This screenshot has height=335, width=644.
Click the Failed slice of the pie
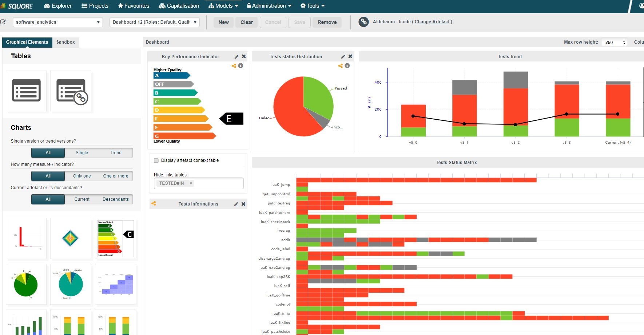pyautogui.click(x=289, y=109)
